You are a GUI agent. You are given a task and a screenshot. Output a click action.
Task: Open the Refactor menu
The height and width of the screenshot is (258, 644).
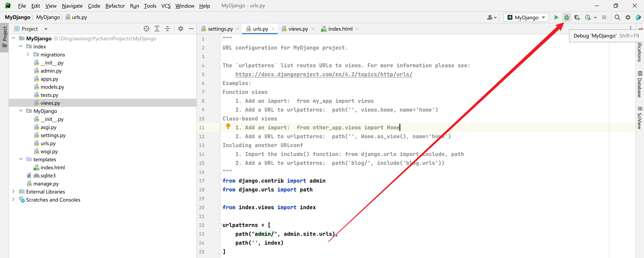tap(115, 6)
